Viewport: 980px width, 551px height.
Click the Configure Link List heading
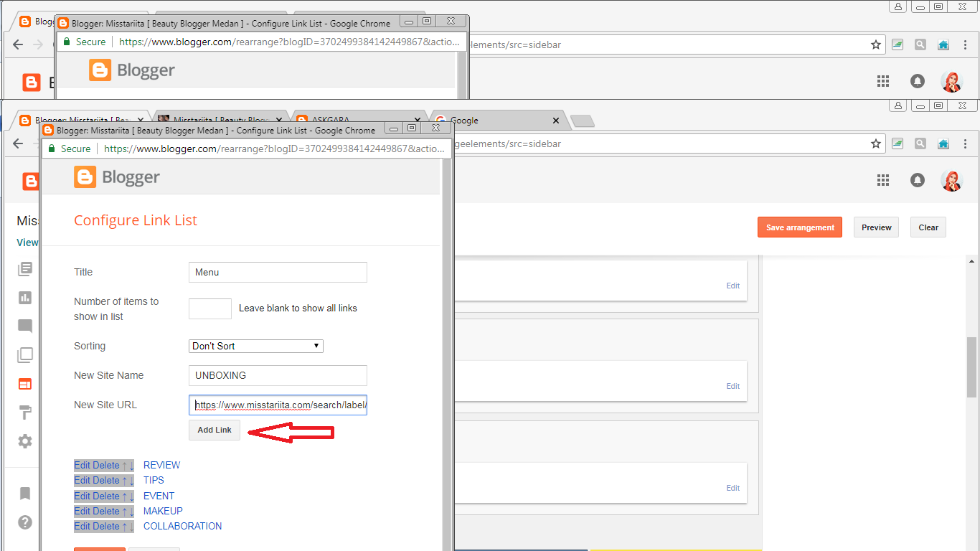(136, 220)
